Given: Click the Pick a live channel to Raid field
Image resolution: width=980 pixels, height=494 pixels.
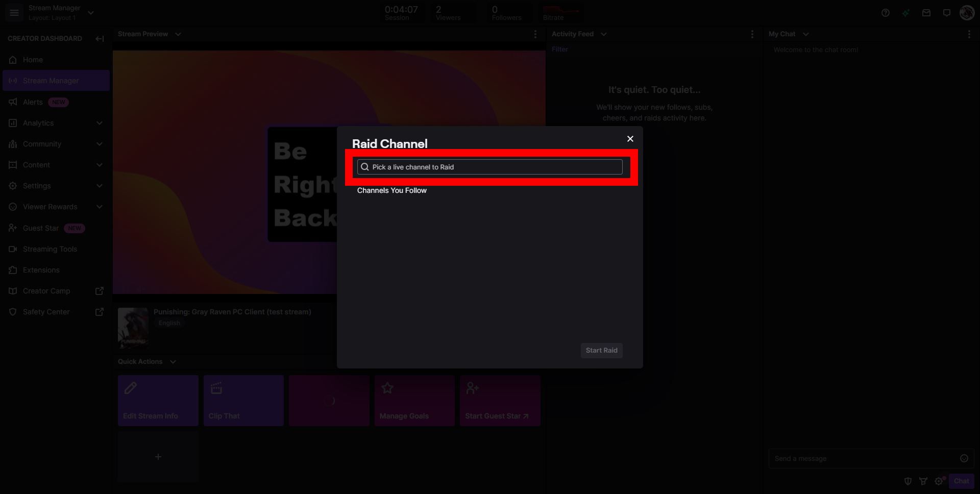Looking at the screenshot, I should pyautogui.click(x=489, y=167).
